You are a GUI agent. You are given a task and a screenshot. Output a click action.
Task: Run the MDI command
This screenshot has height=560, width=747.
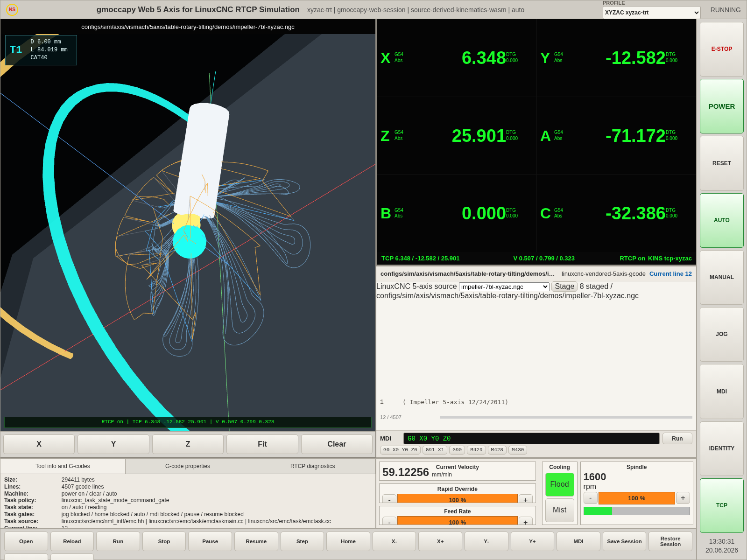point(677,439)
